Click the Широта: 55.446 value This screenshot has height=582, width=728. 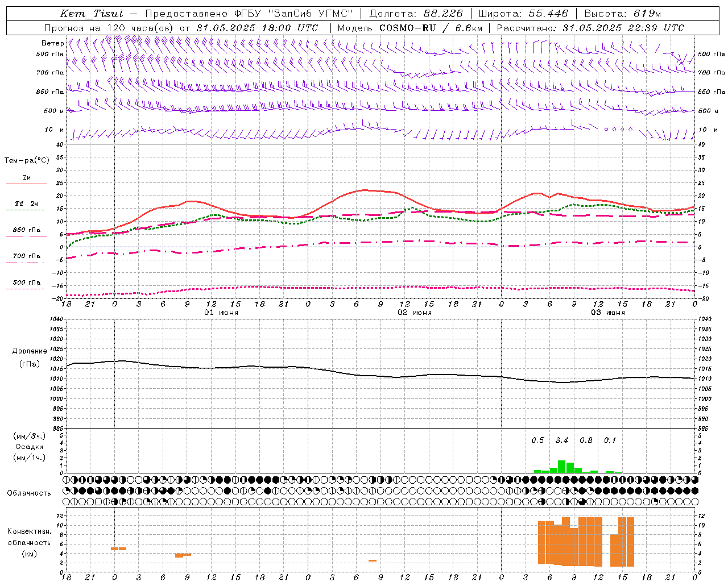[524, 14]
